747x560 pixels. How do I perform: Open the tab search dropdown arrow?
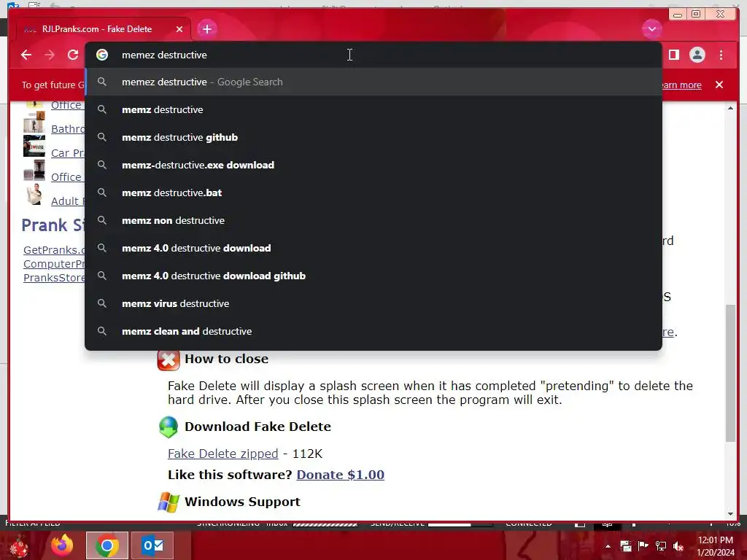click(x=651, y=29)
